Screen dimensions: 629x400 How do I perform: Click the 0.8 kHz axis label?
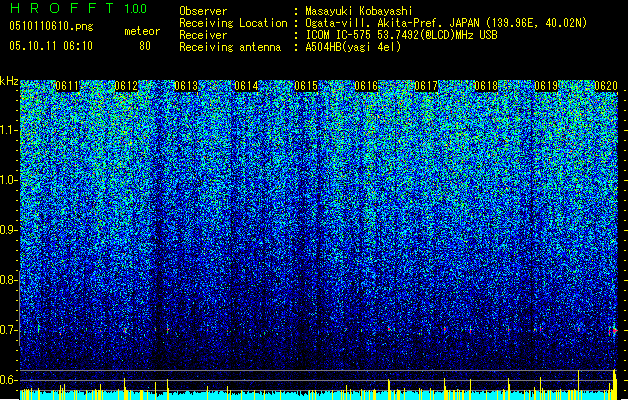pyautogui.click(x=9, y=280)
